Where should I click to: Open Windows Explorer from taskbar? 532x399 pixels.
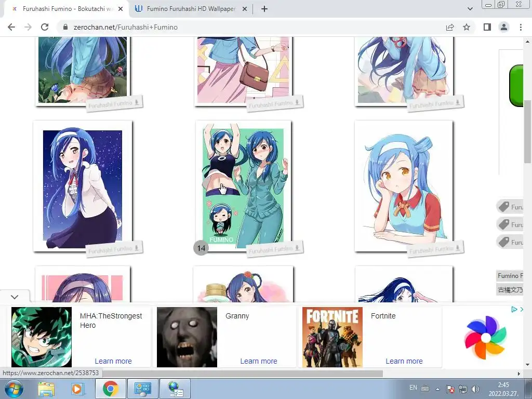click(46, 389)
